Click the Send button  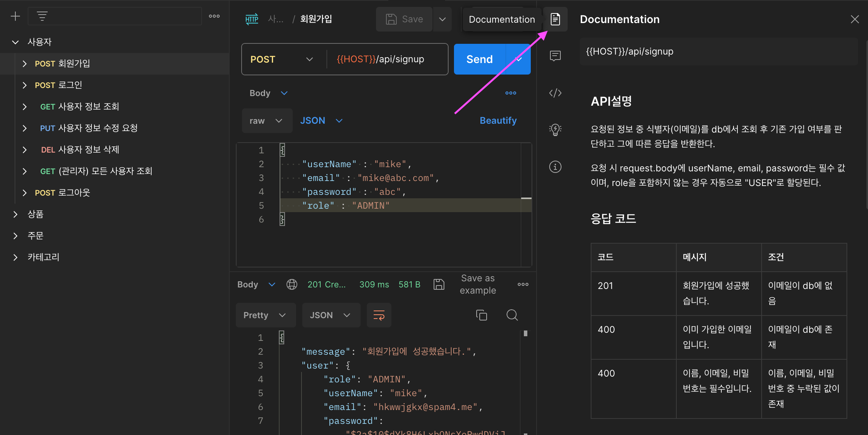point(480,59)
